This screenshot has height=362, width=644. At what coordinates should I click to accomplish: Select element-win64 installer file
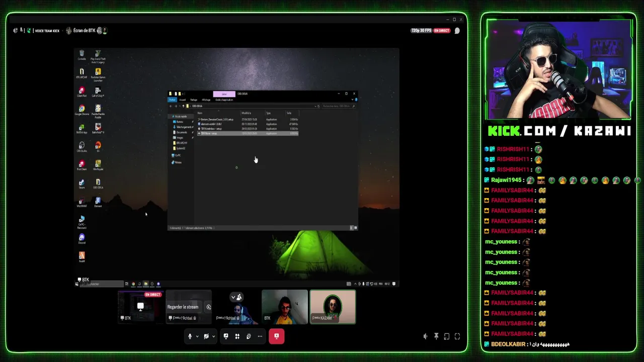248,124
